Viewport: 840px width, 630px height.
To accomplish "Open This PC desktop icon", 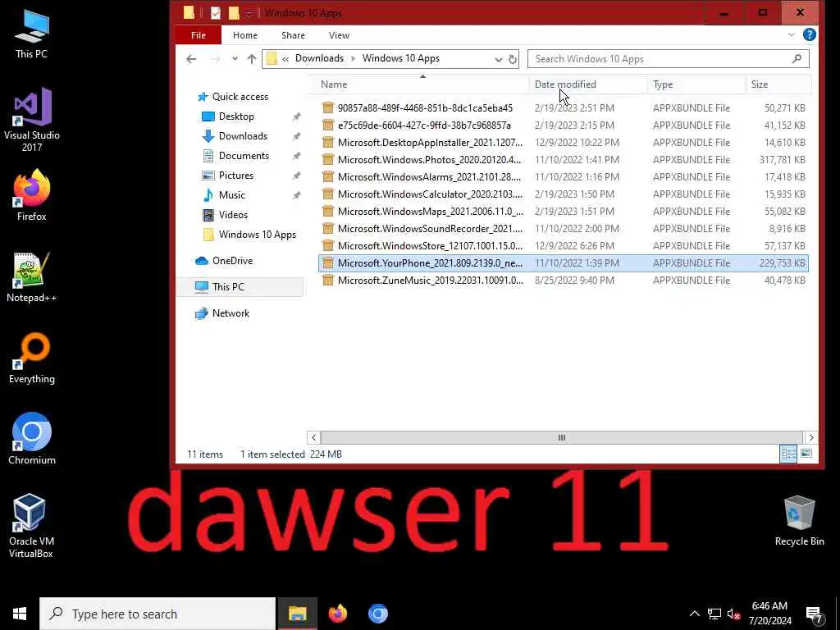I will tap(32, 33).
